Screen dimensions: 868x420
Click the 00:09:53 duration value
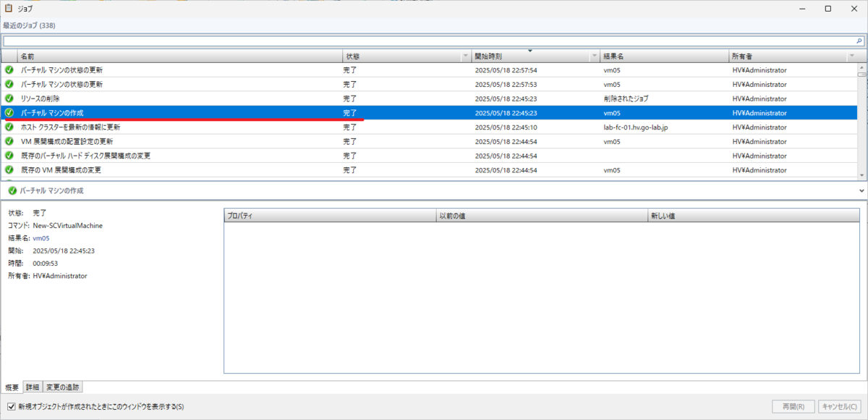pos(46,263)
